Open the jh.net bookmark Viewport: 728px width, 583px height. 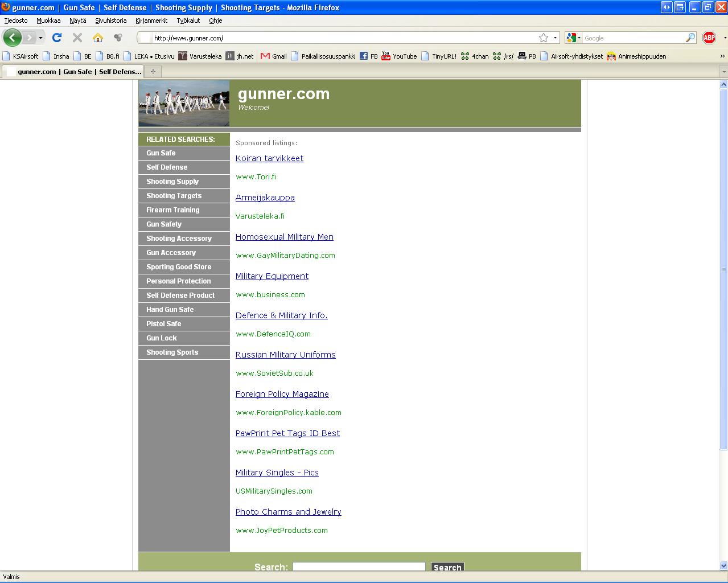(240, 56)
